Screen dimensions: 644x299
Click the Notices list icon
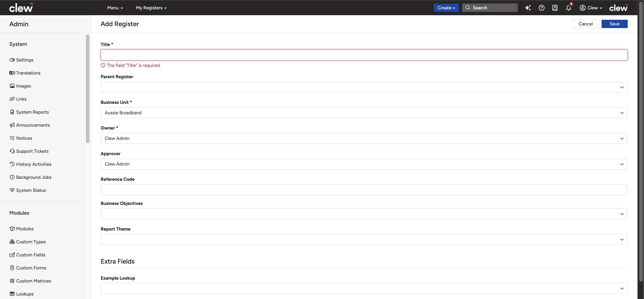click(12, 138)
